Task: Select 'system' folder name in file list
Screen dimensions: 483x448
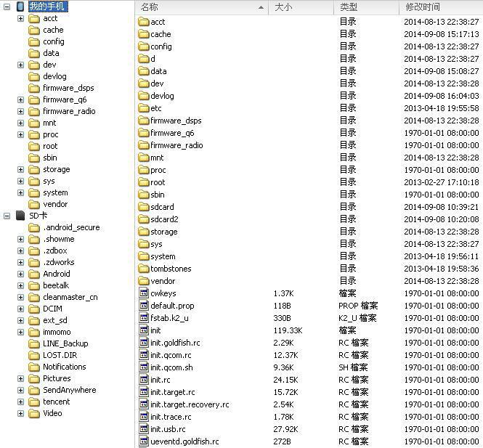Action: click(x=163, y=256)
